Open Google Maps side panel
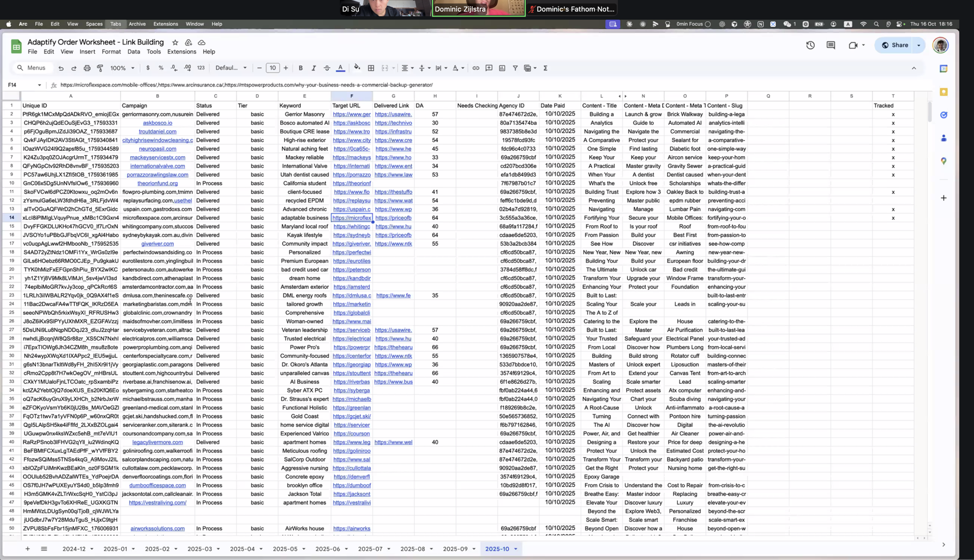The height and width of the screenshot is (560, 974). pyautogui.click(x=943, y=161)
